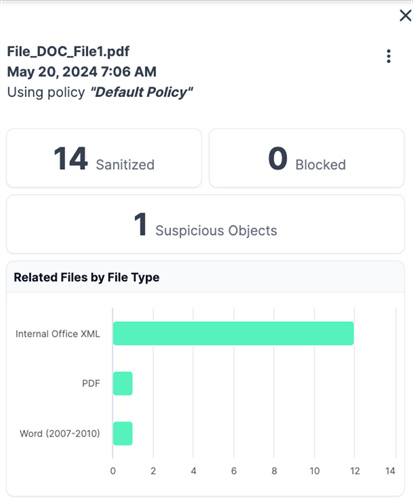Viewport: 413px width, 498px height.
Task: Click the May 20, 2024 timestamp
Action: pos(82,72)
